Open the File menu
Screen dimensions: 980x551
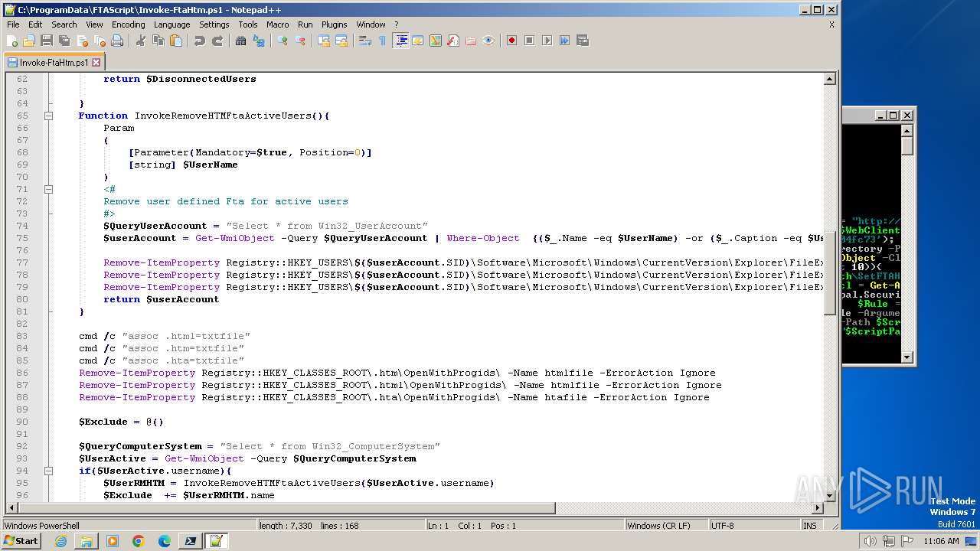click(13, 24)
